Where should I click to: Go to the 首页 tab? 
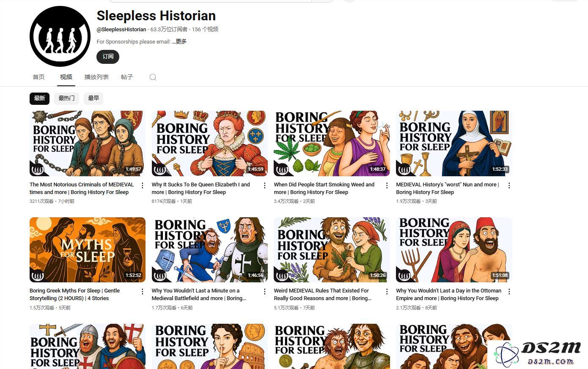(38, 77)
